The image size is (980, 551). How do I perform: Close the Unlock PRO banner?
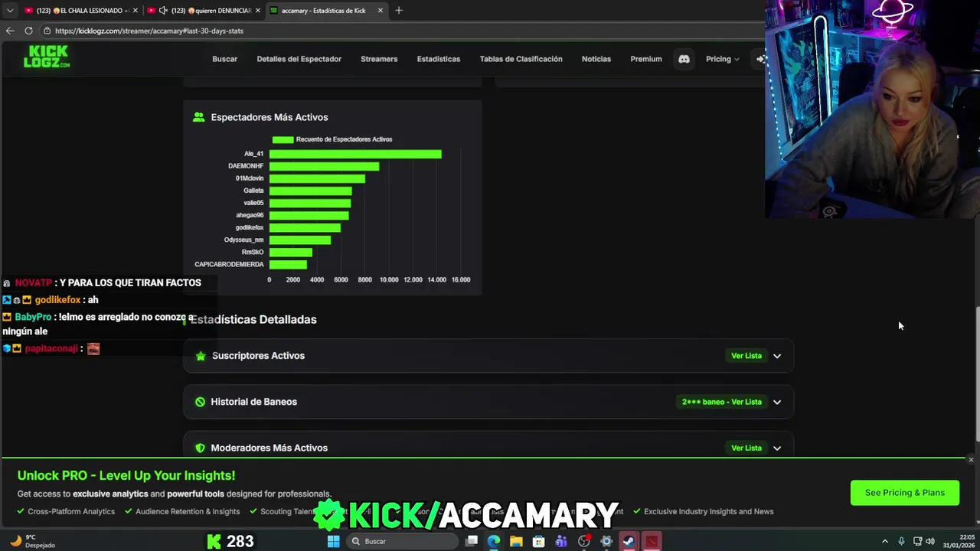(971, 460)
